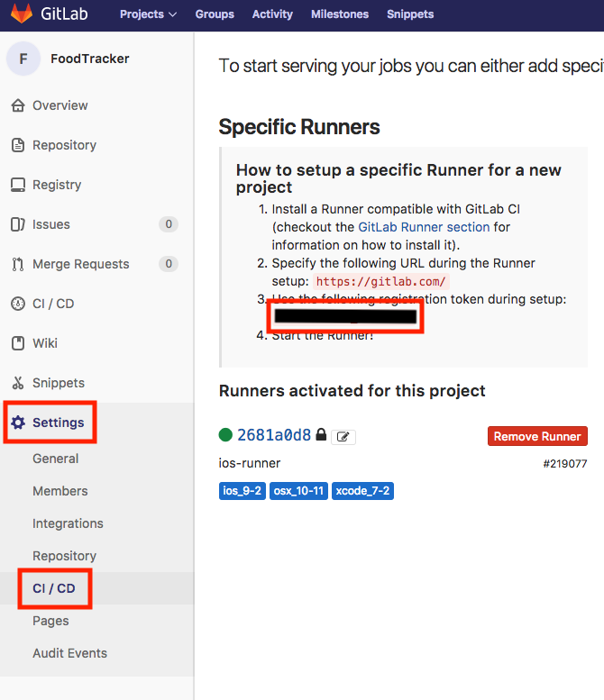
Task: Select CI / CD under Settings
Action: coord(53,588)
